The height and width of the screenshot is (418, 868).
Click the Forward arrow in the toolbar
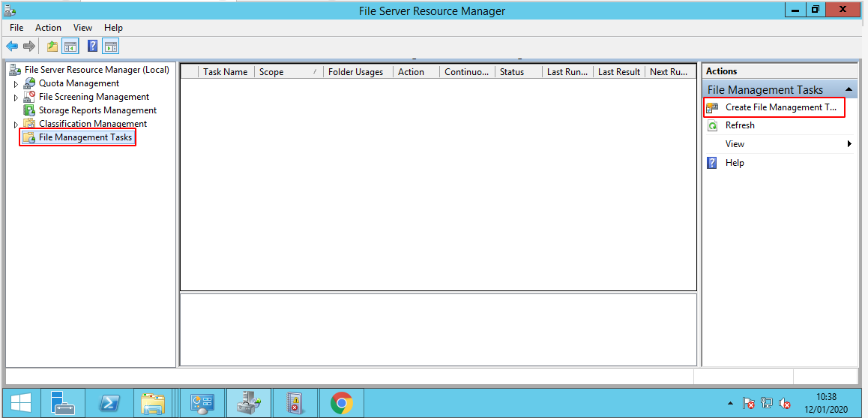(x=29, y=47)
